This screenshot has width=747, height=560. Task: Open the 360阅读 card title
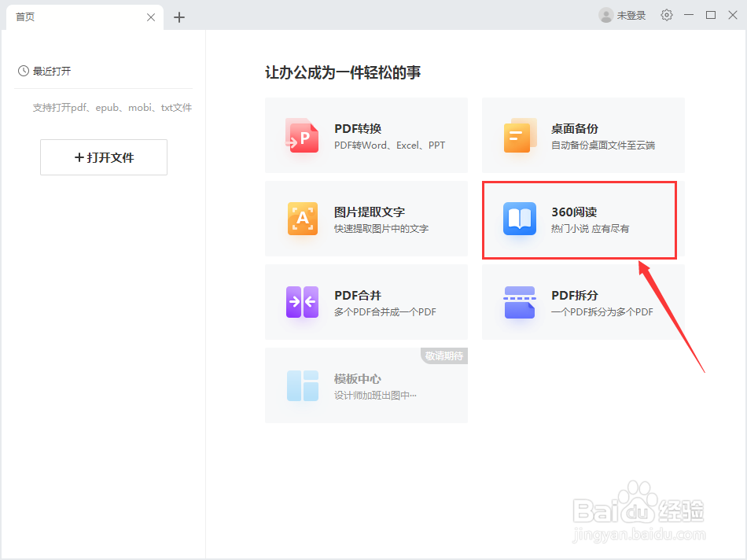574,212
